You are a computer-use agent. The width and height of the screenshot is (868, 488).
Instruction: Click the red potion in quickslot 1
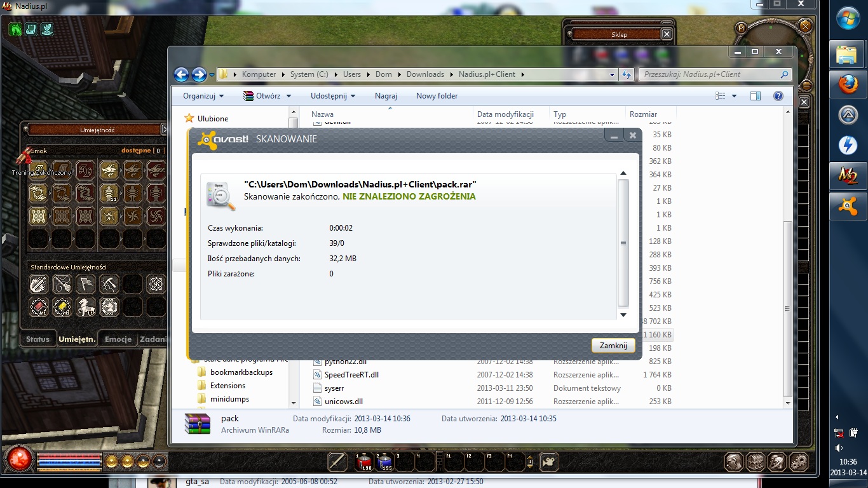tap(364, 462)
